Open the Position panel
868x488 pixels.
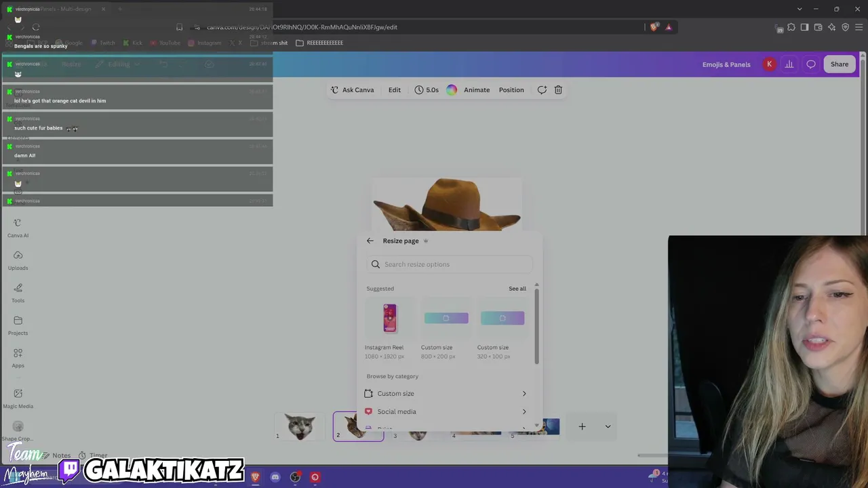tap(511, 90)
